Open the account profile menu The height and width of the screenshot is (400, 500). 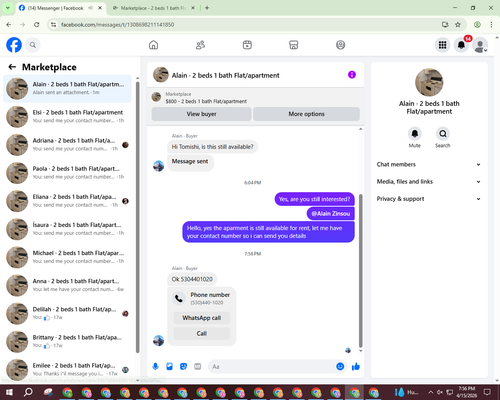[x=480, y=45]
